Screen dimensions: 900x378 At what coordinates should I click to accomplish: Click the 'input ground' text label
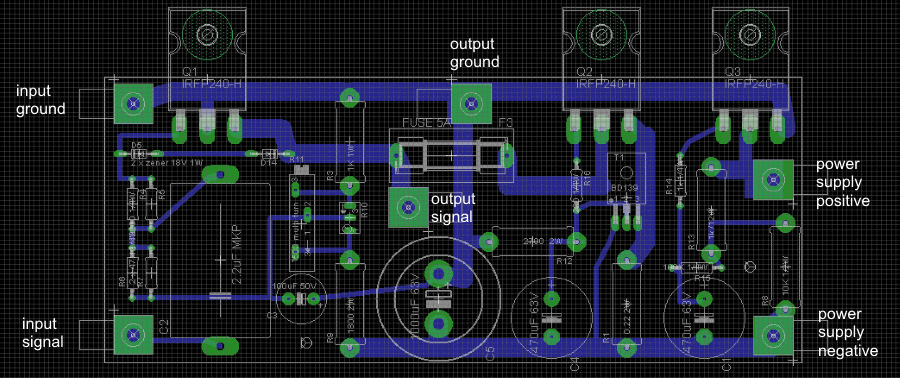coord(40,100)
